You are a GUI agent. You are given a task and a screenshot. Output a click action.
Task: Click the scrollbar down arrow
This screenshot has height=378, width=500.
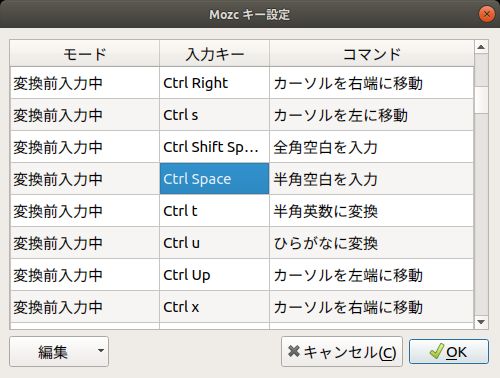tap(481, 322)
